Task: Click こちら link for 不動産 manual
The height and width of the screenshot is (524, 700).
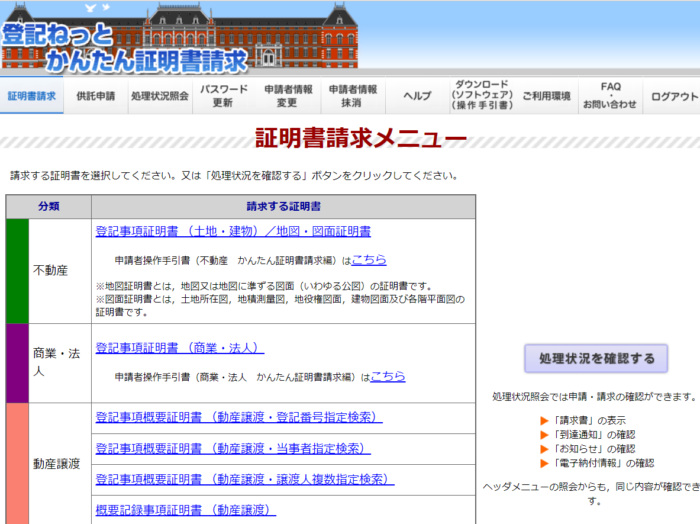Action: (x=369, y=260)
